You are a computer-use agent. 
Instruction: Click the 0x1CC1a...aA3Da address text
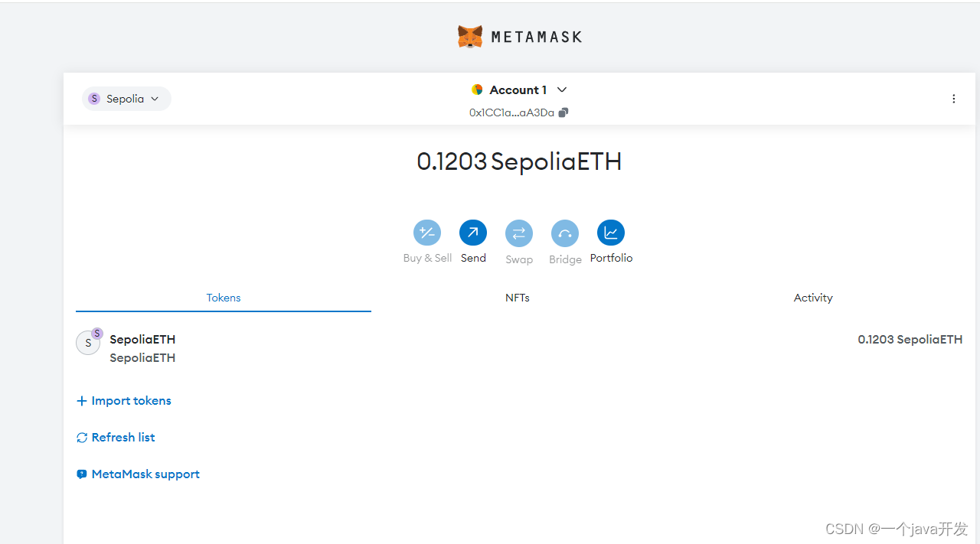[x=511, y=112]
